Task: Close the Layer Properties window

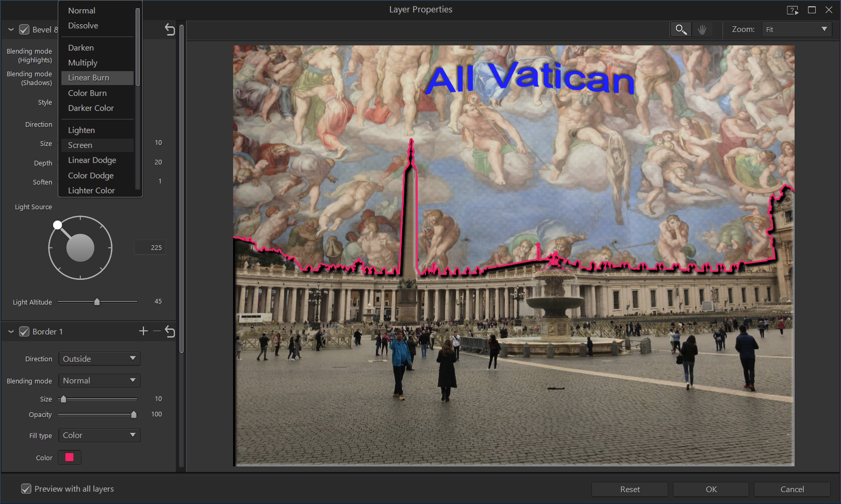Action: click(829, 10)
